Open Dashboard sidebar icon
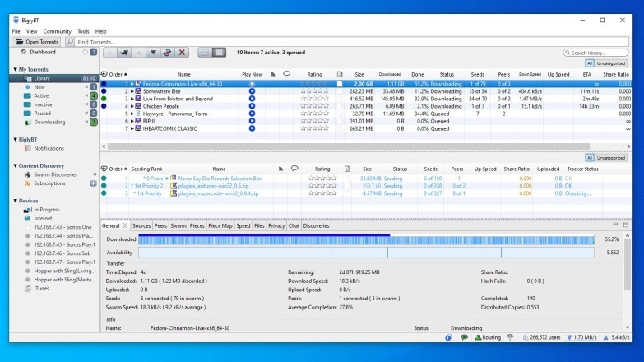 pos(24,52)
